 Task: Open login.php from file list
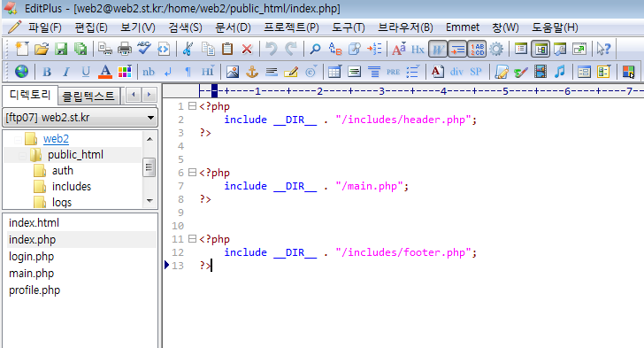(x=31, y=257)
